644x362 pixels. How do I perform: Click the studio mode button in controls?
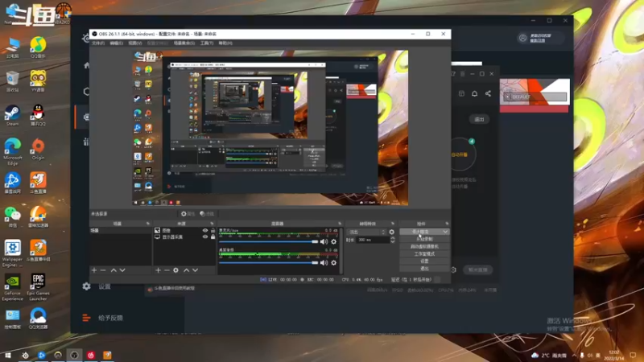pos(424,253)
